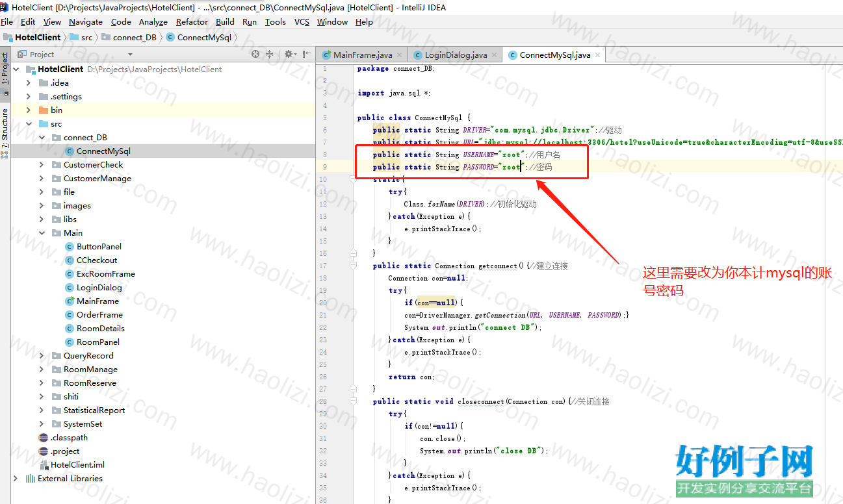Expand the RoomManage package

tap(42, 370)
